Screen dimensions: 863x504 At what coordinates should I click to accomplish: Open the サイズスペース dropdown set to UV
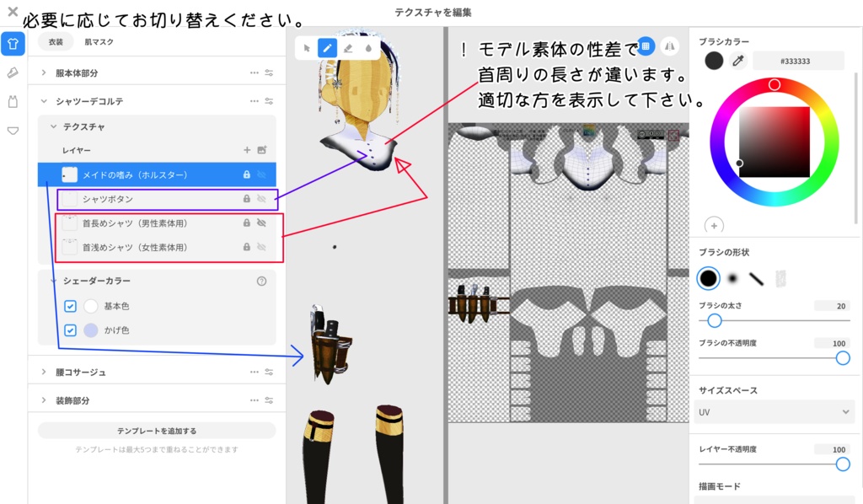pyautogui.click(x=775, y=412)
